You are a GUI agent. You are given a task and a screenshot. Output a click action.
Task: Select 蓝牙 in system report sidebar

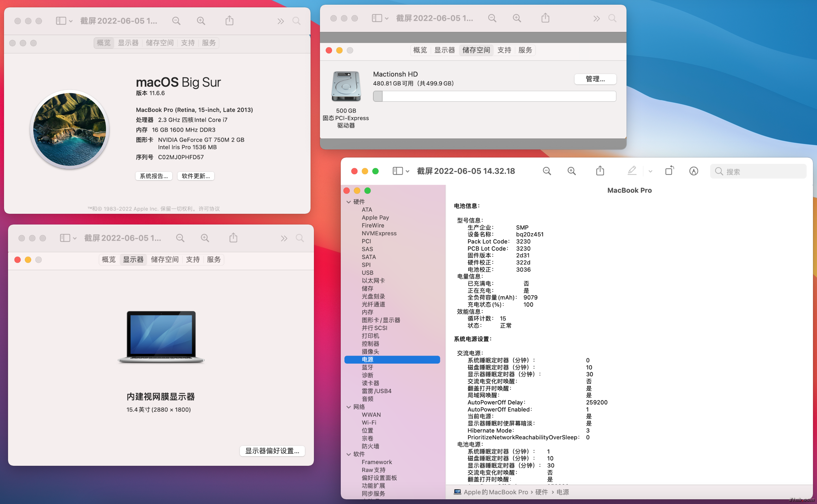coord(367,368)
